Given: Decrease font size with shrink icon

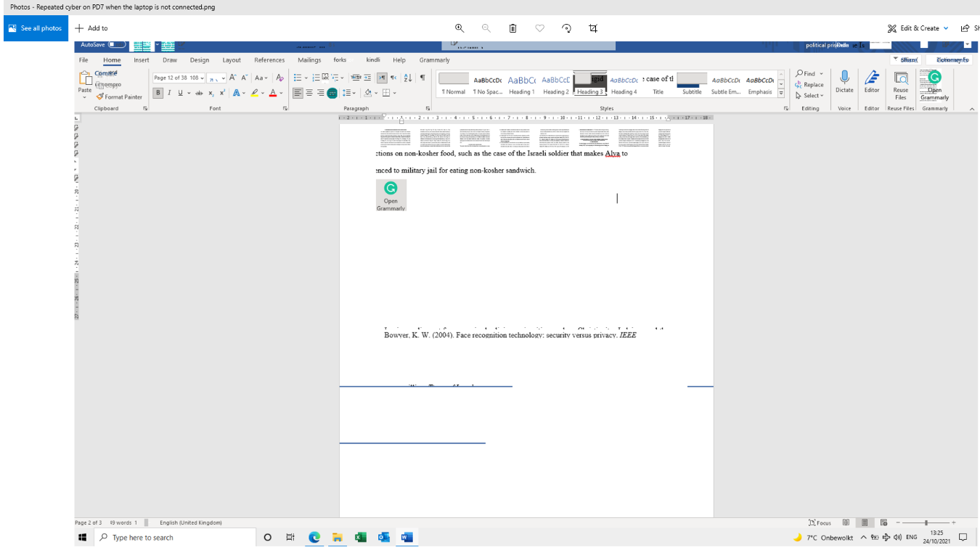Looking at the screenshot, I should (x=245, y=78).
